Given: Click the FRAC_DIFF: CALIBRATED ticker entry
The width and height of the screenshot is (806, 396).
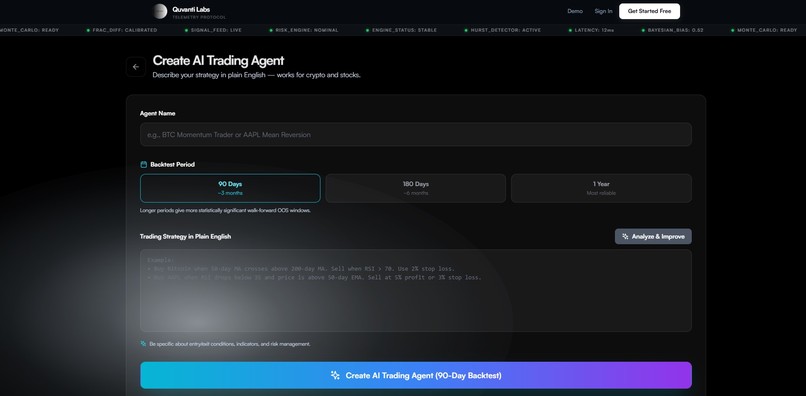Looking at the screenshot, I should 121,30.
